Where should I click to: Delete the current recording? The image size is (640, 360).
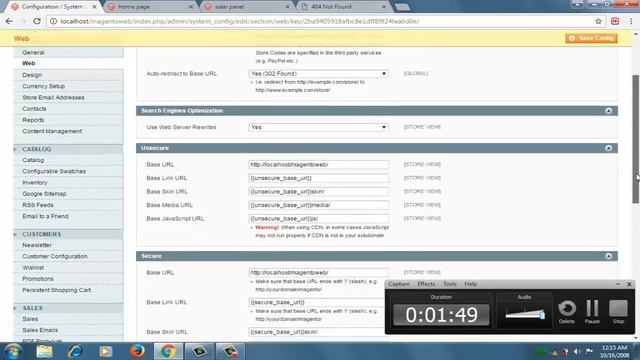(x=567, y=312)
